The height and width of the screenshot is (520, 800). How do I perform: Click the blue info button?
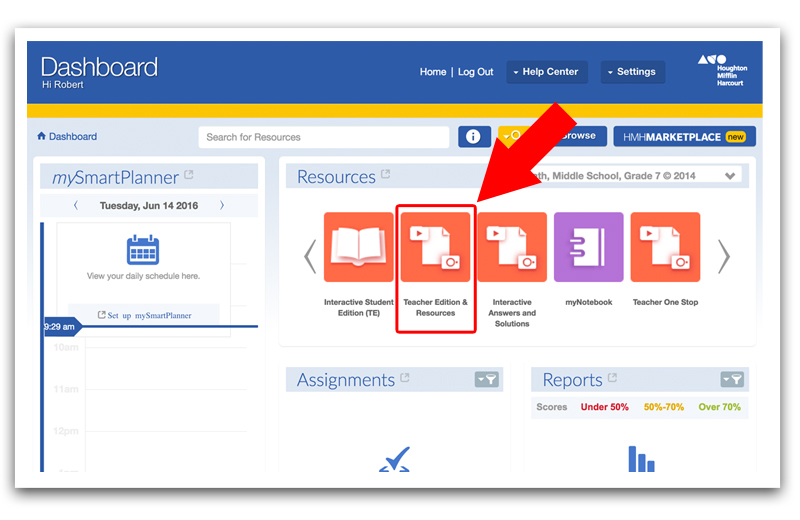pyautogui.click(x=474, y=137)
